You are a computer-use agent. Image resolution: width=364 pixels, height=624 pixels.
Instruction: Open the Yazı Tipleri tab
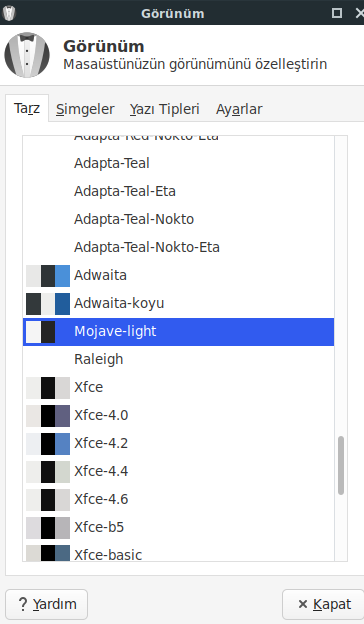point(165,109)
